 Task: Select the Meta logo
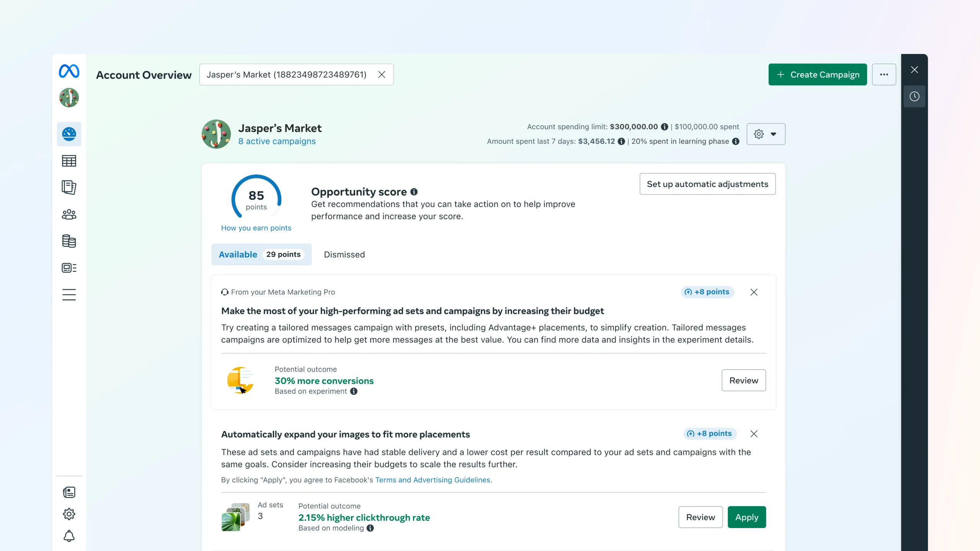tap(69, 71)
